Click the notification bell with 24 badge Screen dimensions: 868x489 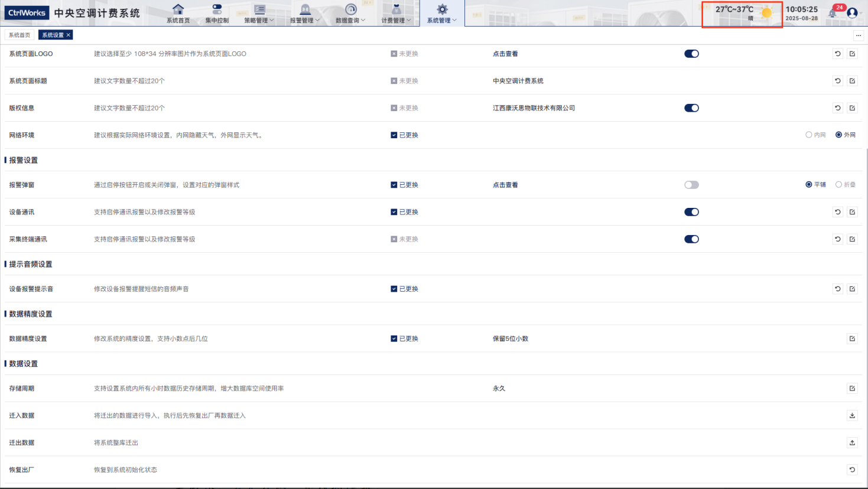[833, 12]
